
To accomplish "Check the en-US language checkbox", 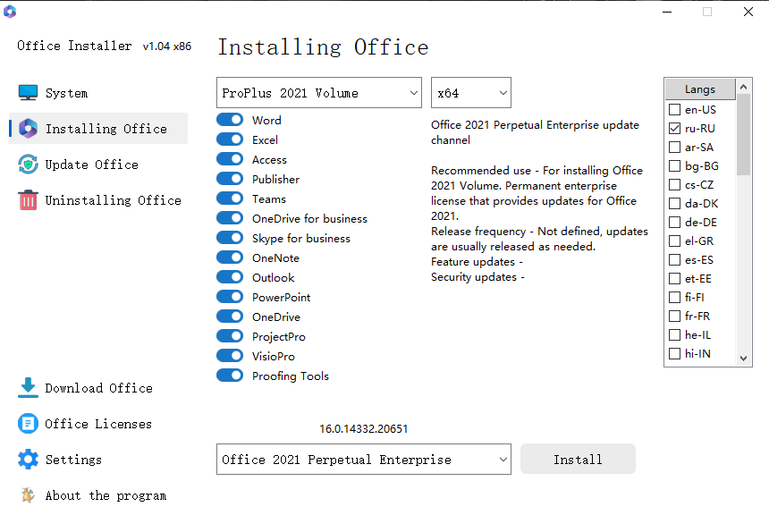I will [x=674, y=109].
